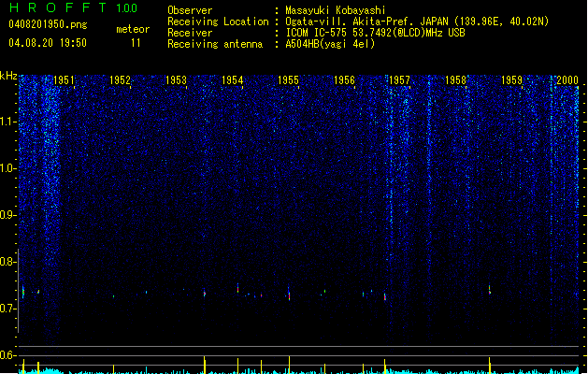This screenshot has width=588, height=374.
Task: Select the ICOM IC-575 receiver description
Action: (376, 33)
